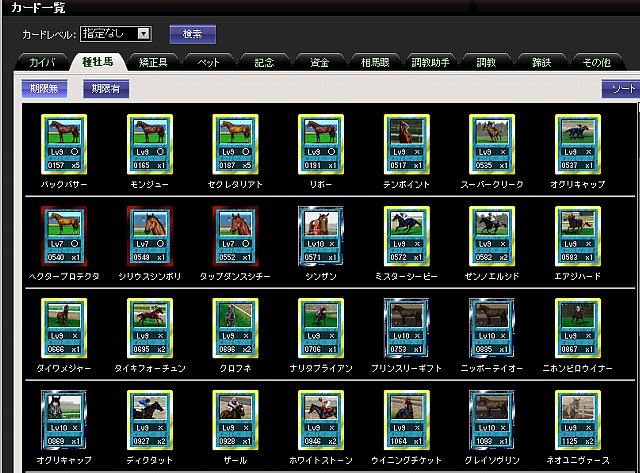
Task: Select the ナリタブライアン card
Action: [x=321, y=328]
